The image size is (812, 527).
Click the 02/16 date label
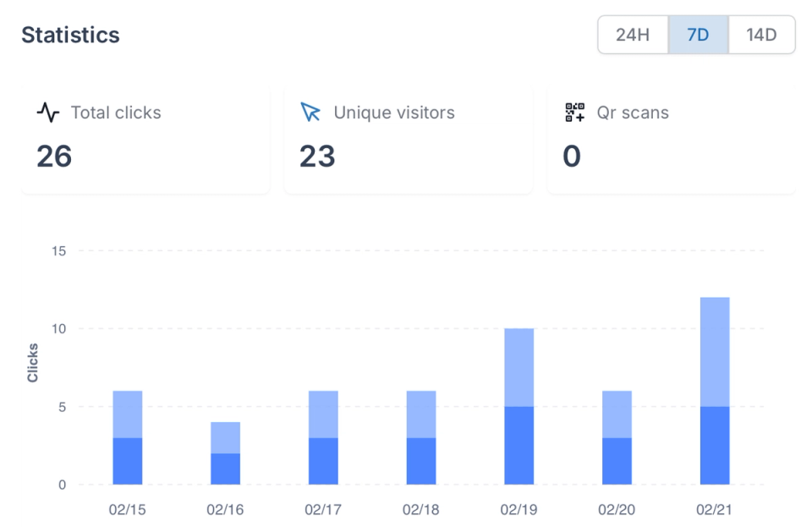pyautogui.click(x=225, y=509)
